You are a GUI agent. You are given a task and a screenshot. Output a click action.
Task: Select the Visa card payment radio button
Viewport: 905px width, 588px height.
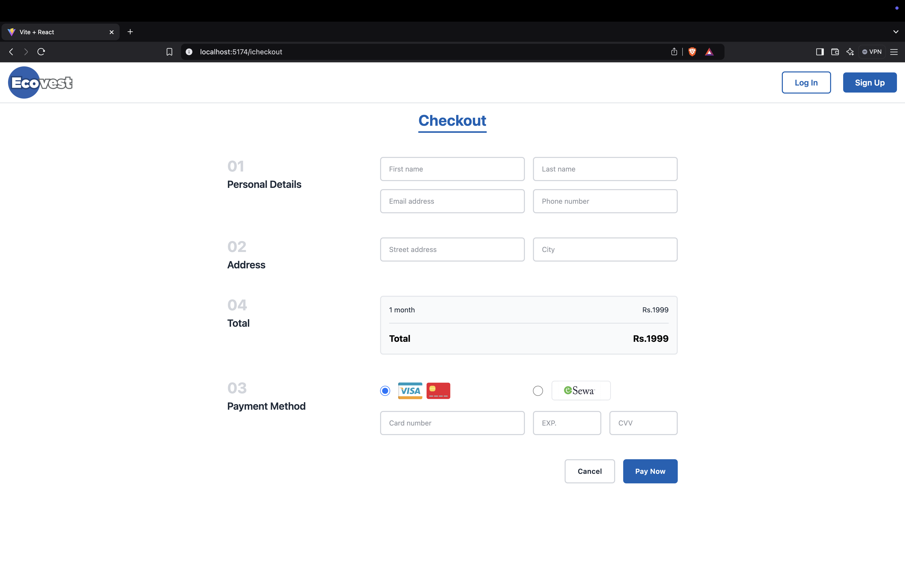[385, 391]
